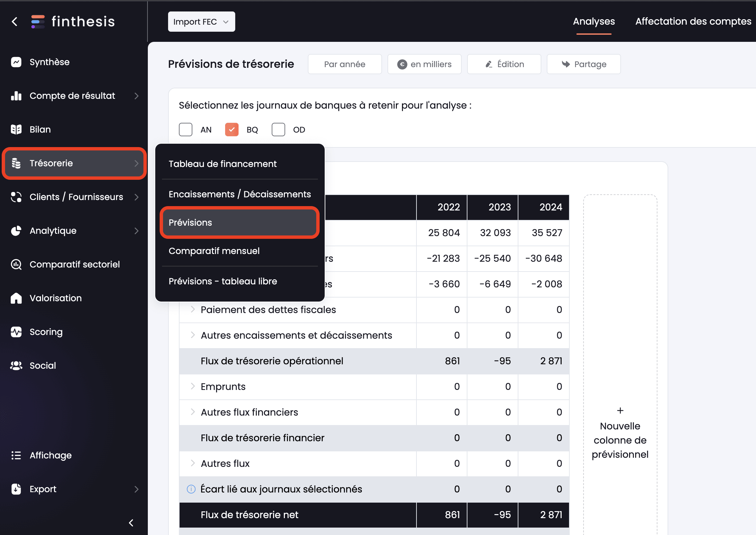Viewport: 756px width, 535px height.
Task: Open Comparatif sectoriel in the sidebar
Action: [x=75, y=264]
